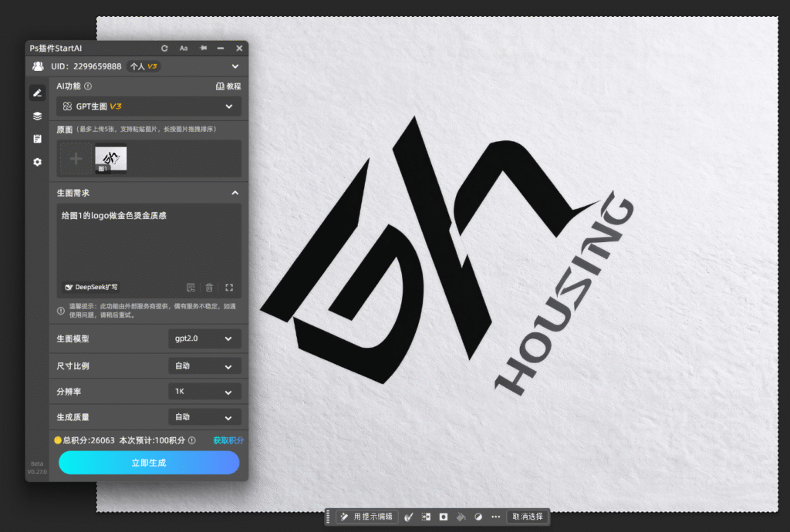Click the UID: 2299659888 text
Viewport: 790px width, 532px height.
[x=86, y=66]
